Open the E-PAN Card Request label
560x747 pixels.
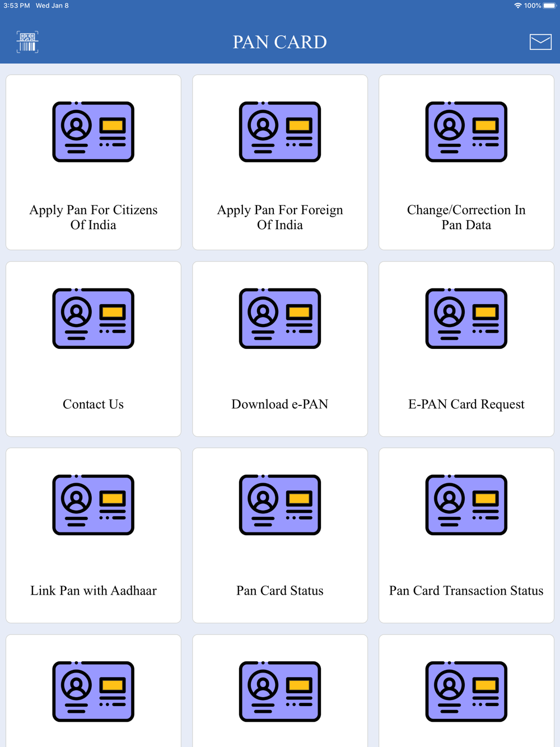466,404
